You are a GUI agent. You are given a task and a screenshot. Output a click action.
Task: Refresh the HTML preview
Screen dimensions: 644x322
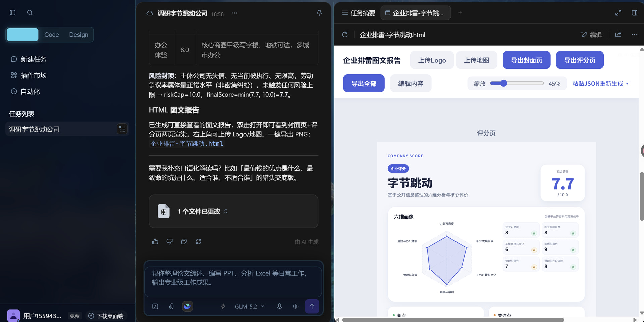pos(345,35)
